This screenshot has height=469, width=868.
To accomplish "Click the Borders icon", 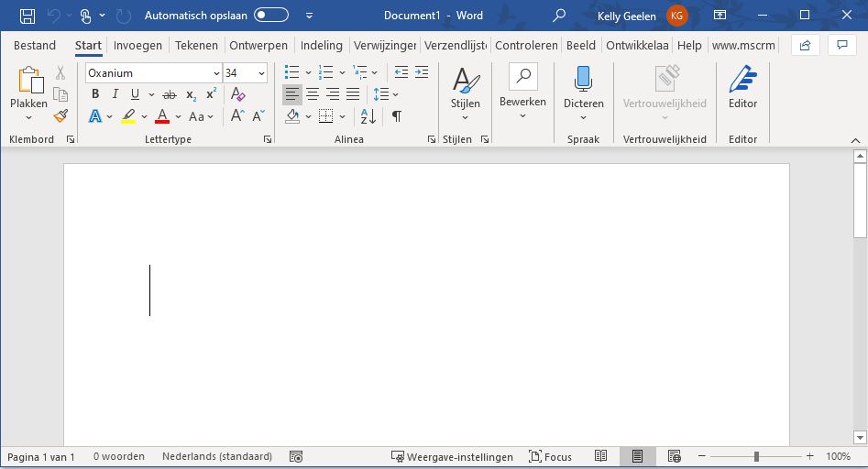I will tap(326, 116).
